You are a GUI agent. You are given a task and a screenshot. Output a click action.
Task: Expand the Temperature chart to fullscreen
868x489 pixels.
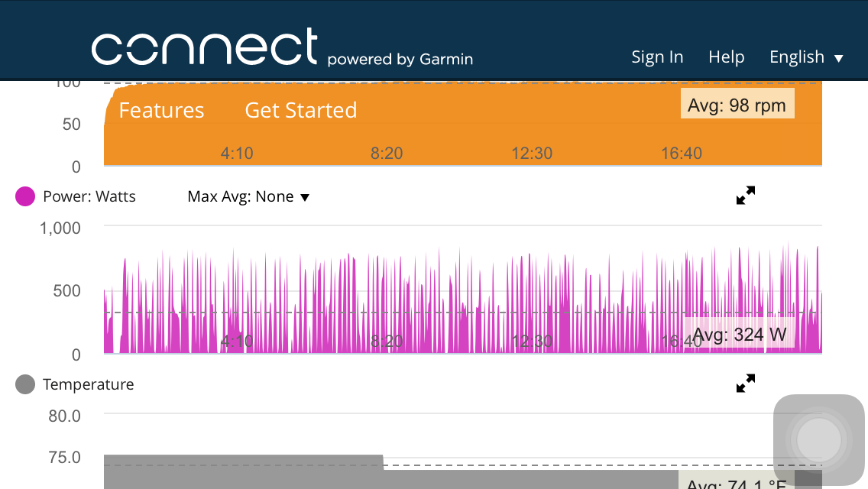point(745,383)
